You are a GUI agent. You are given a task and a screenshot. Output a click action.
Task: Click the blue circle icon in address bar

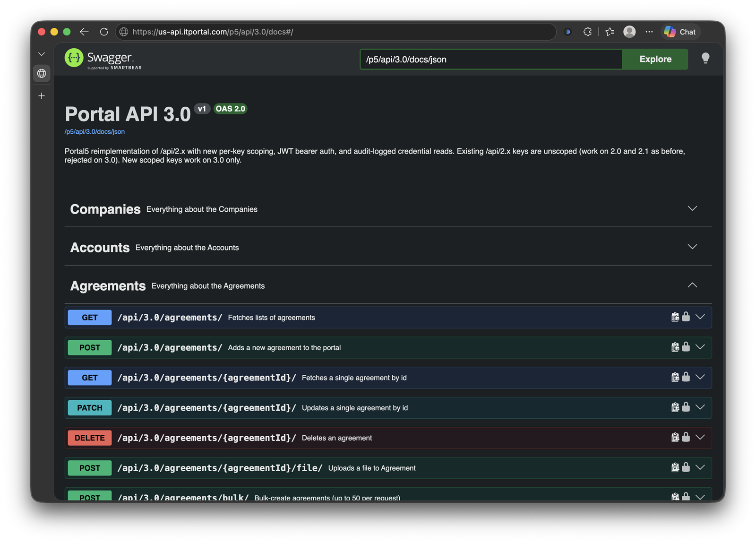[567, 32]
